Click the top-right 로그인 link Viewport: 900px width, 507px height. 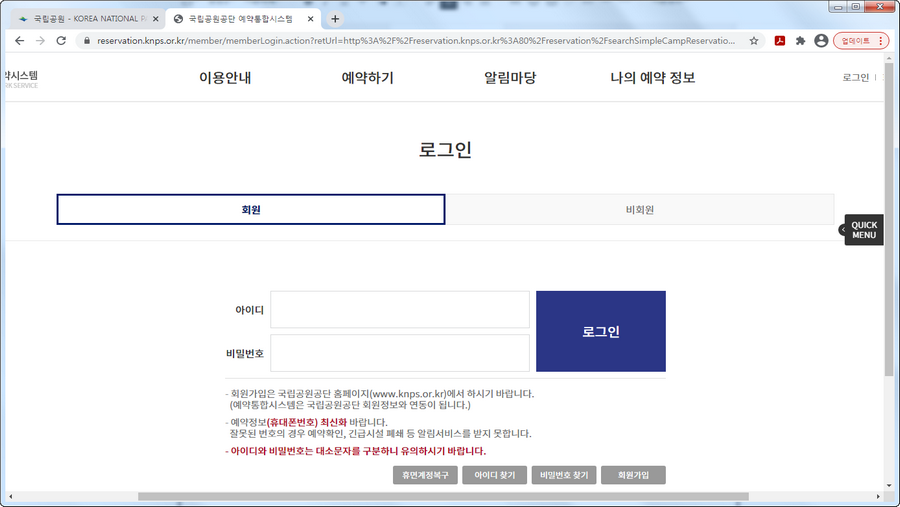point(855,78)
